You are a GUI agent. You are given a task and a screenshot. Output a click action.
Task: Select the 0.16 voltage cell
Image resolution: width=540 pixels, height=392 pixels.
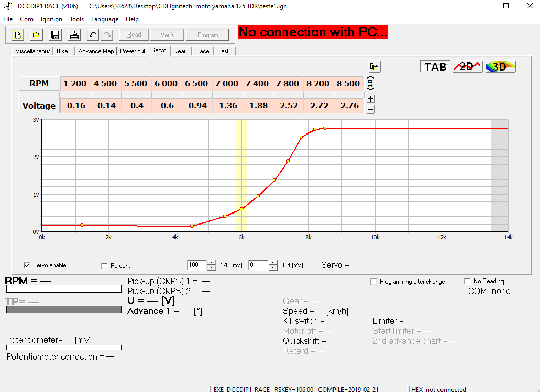76,106
